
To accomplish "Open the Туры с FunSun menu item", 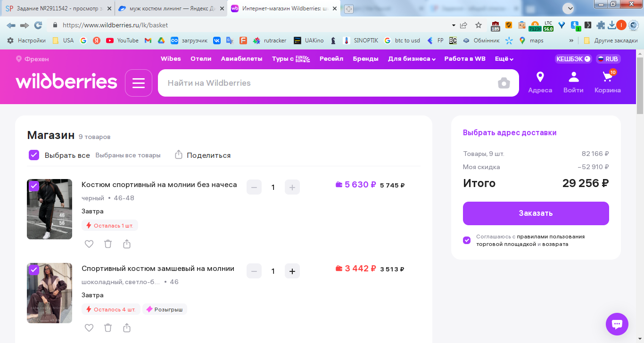I will [291, 59].
